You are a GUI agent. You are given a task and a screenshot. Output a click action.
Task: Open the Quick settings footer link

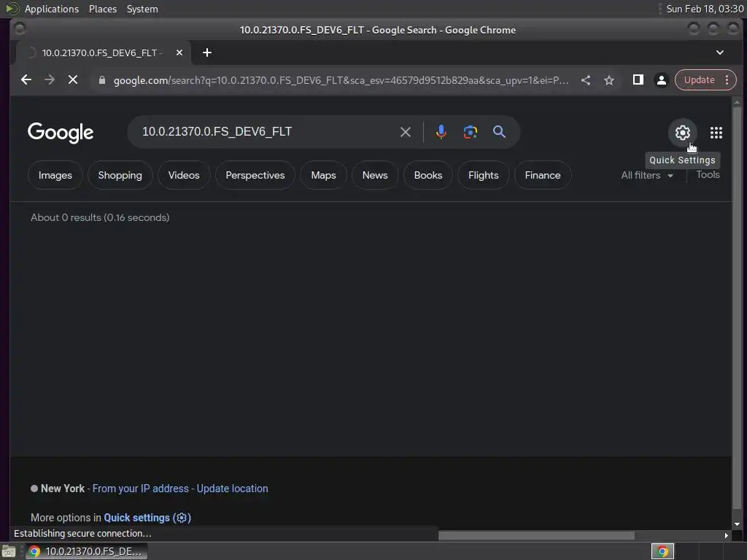(x=147, y=518)
